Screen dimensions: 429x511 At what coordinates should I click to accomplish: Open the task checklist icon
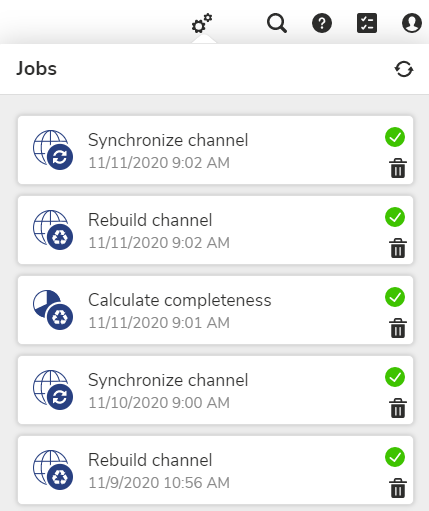point(367,23)
